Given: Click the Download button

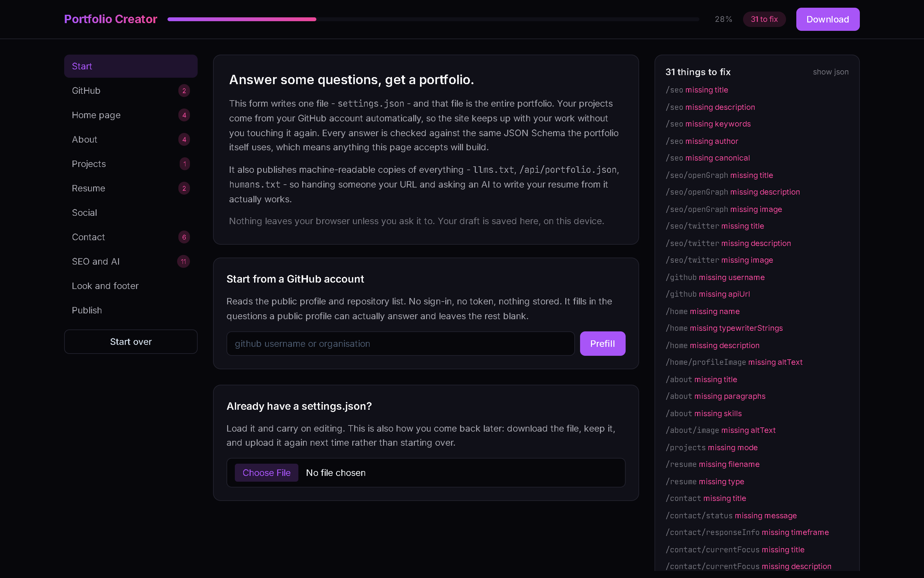Looking at the screenshot, I should (x=827, y=19).
